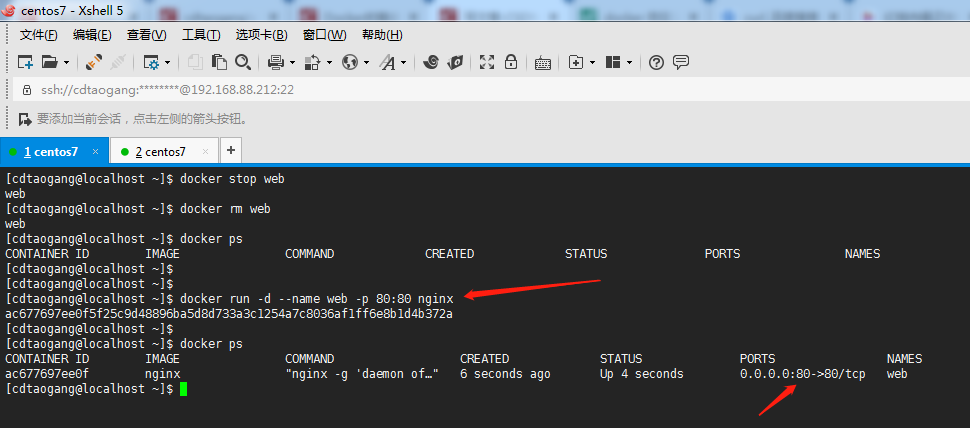Viewport: 970px width, 428px height.
Task: Expand the Font dropdown arrow
Action: point(403,62)
